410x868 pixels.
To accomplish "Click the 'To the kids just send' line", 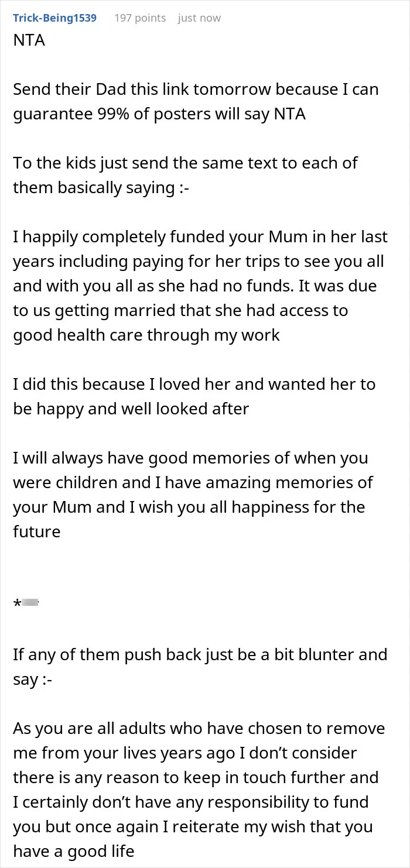I will (186, 163).
